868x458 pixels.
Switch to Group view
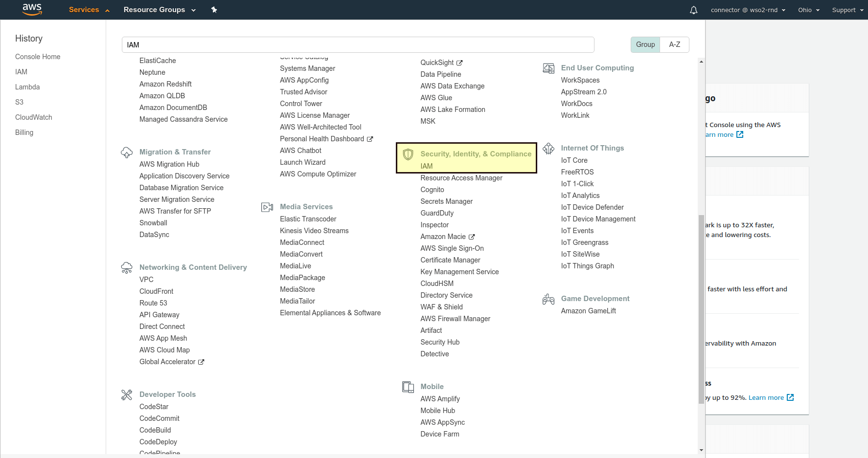point(645,44)
